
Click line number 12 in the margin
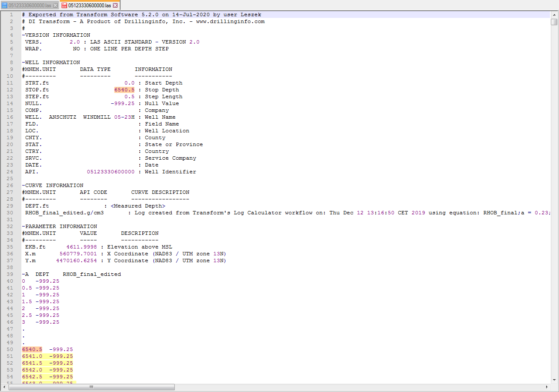(11, 89)
